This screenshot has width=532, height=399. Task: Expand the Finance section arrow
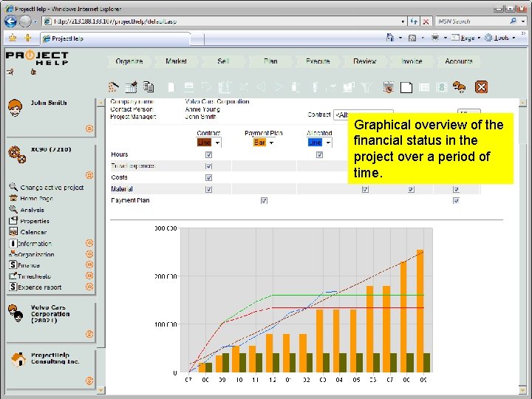[x=89, y=265]
